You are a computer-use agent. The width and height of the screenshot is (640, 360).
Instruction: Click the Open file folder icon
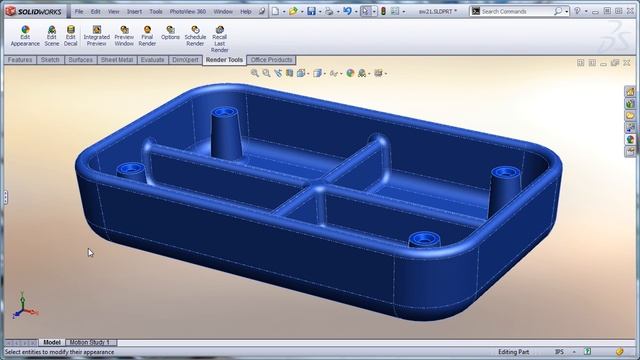[x=293, y=11]
